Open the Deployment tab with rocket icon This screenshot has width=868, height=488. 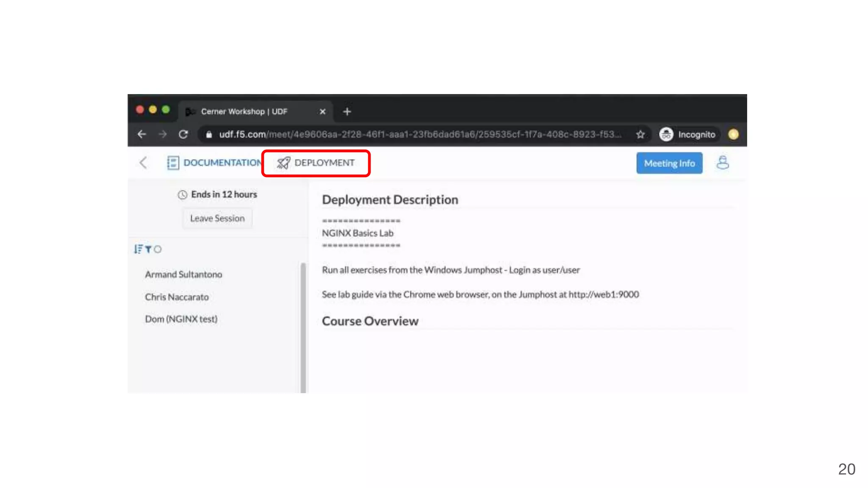[316, 163]
